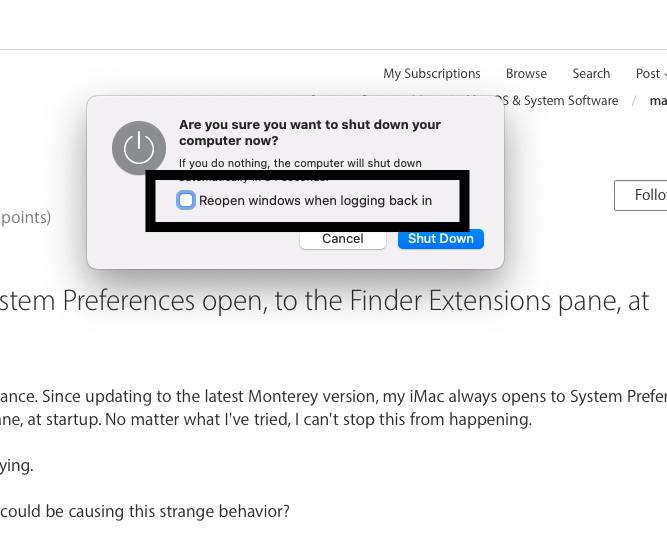The width and height of the screenshot is (667, 548).
Task: Open My Subscriptions in the site navigation
Action: click(x=431, y=74)
